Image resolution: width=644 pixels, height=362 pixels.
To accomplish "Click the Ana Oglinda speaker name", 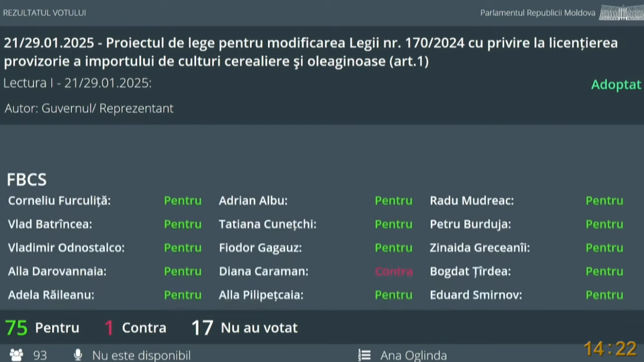I will point(413,356).
